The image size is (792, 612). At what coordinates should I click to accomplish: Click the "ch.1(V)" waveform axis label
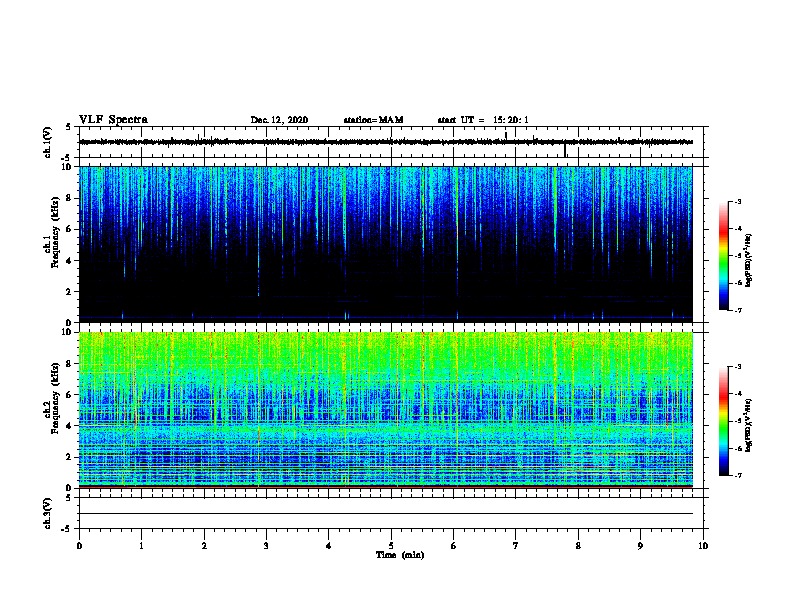point(48,142)
